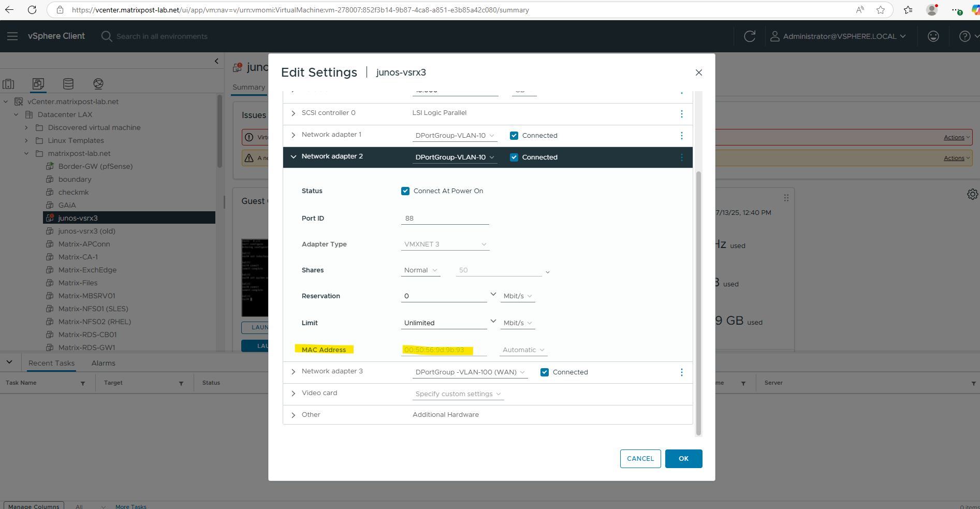Expand Network adapter 3 section
This screenshot has width=980, height=509.
tap(294, 372)
